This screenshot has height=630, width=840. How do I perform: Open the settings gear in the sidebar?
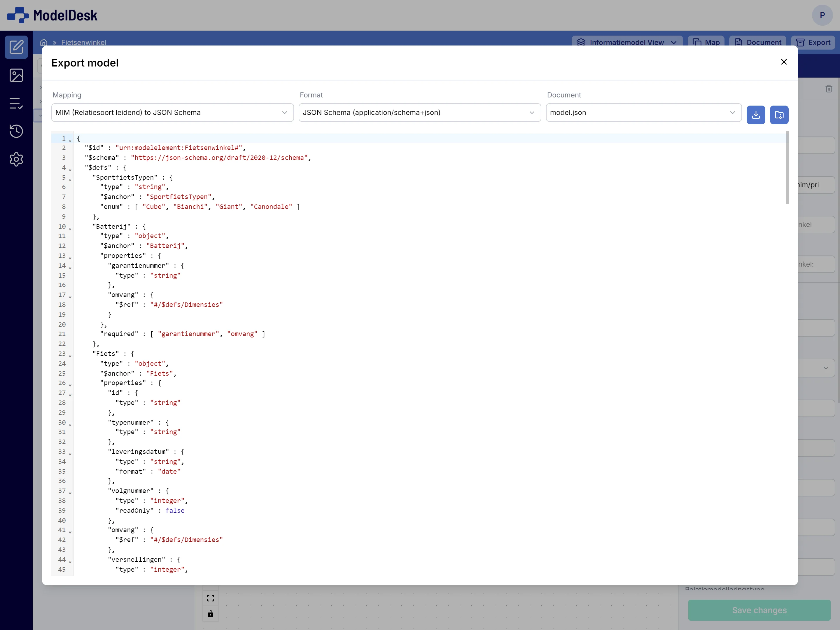tap(16, 160)
